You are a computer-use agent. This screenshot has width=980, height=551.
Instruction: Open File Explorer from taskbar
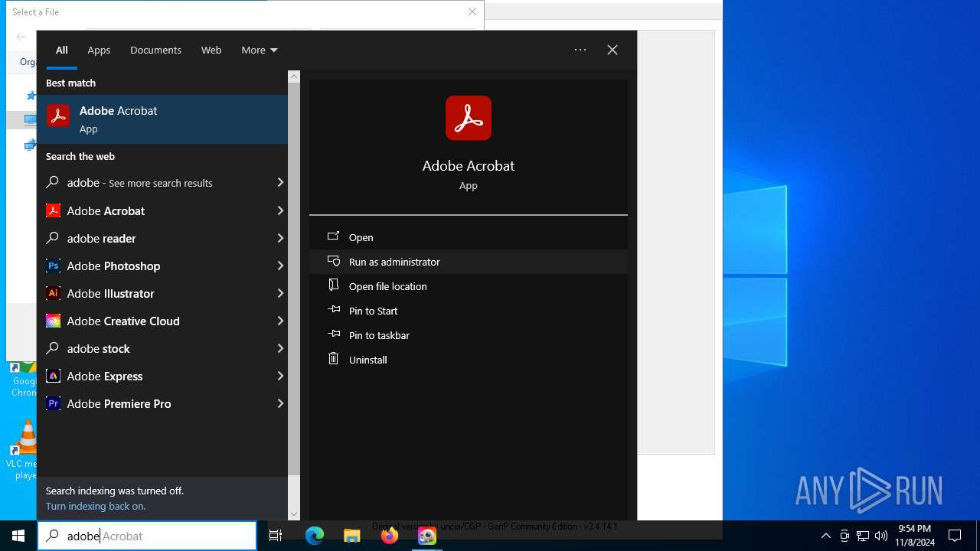pos(352,536)
